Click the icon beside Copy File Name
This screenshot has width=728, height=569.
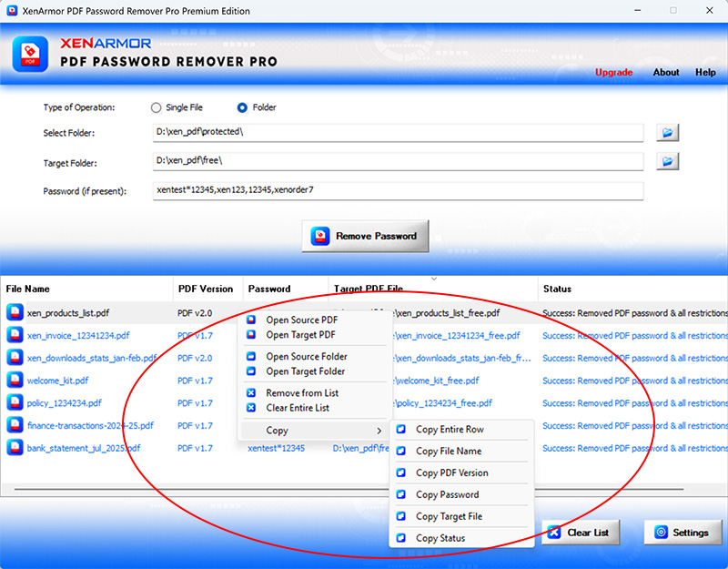(x=401, y=451)
